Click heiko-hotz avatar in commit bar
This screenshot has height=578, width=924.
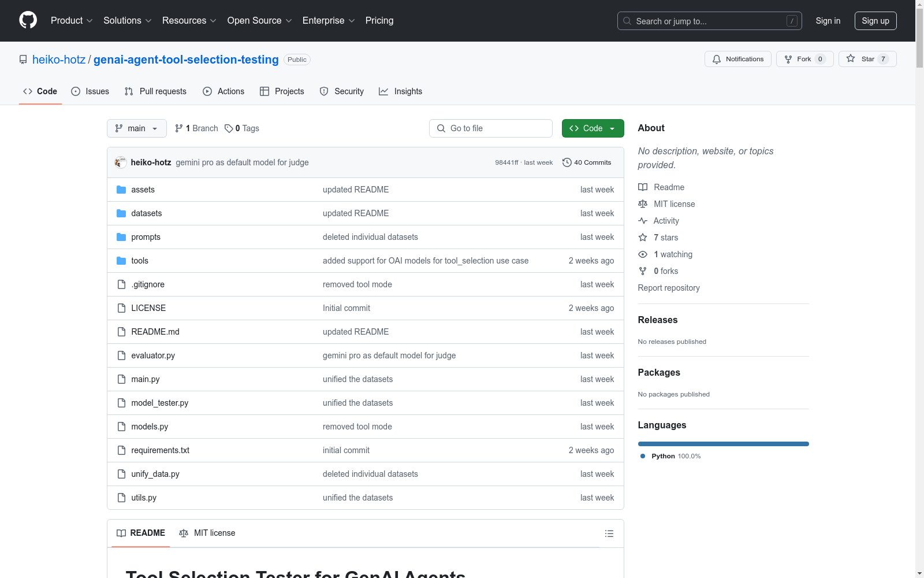[x=121, y=162]
